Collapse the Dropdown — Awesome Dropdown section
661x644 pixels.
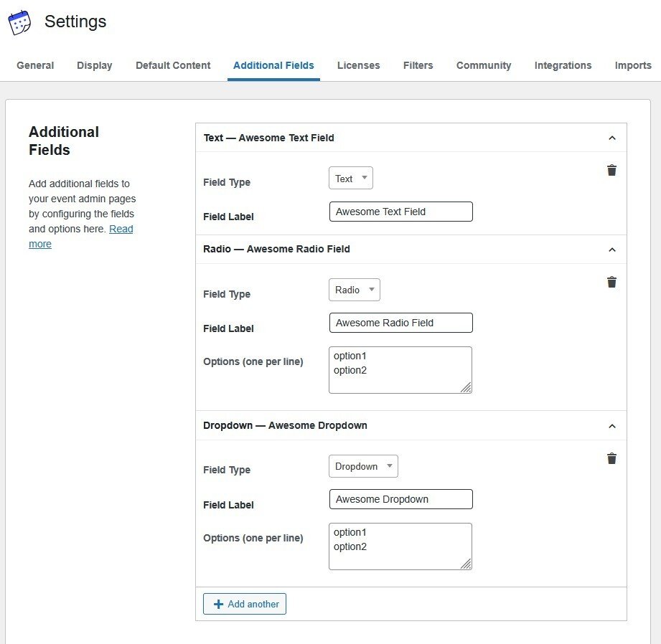[611, 426]
